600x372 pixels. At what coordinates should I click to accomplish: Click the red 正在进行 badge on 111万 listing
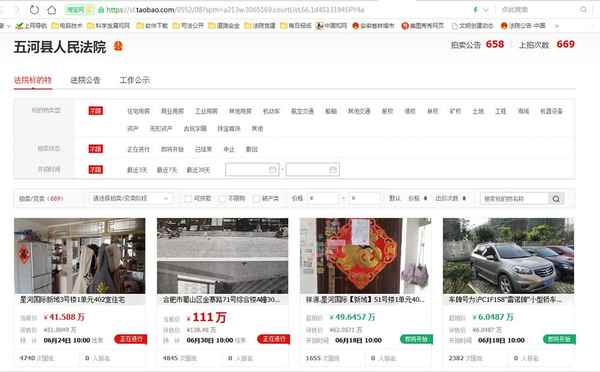point(274,339)
